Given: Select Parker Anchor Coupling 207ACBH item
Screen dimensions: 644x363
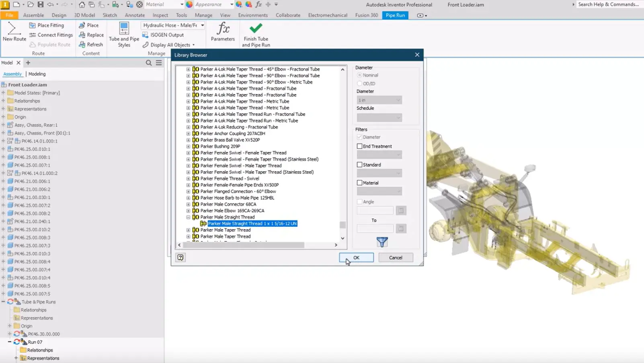Looking at the screenshot, I should (233, 133).
